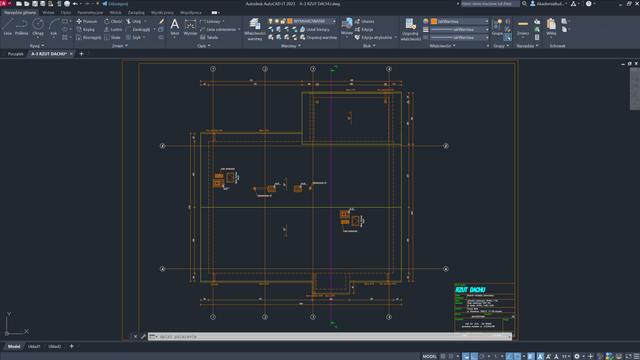Expand the Zmień panel
The height and width of the screenshot is (360, 640).
(120, 46)
